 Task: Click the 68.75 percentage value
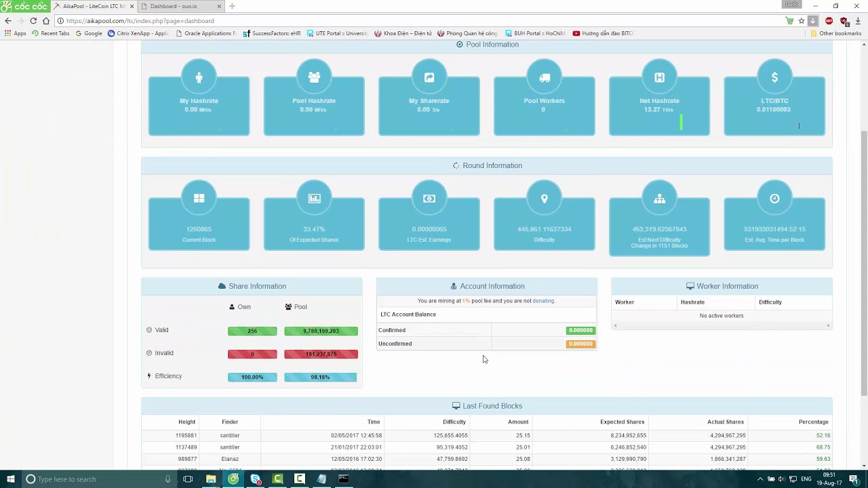point(823,447)
